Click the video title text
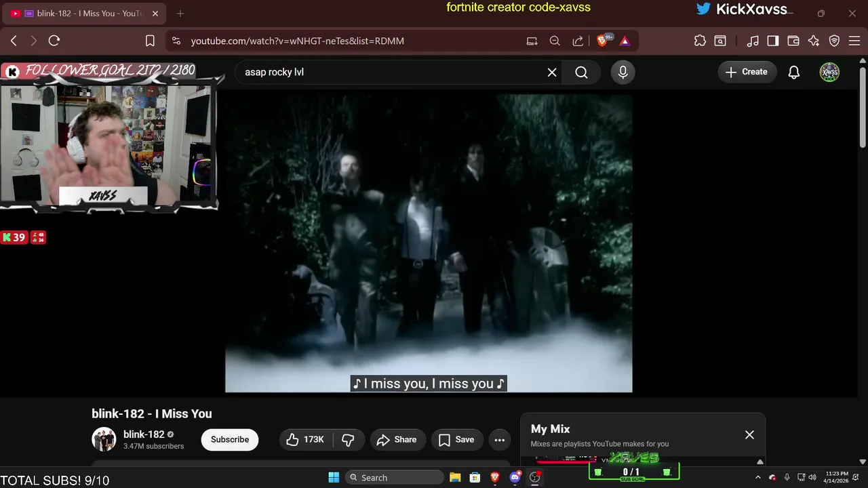The width and height of the screenshot is (868, 488). [152, 413]
